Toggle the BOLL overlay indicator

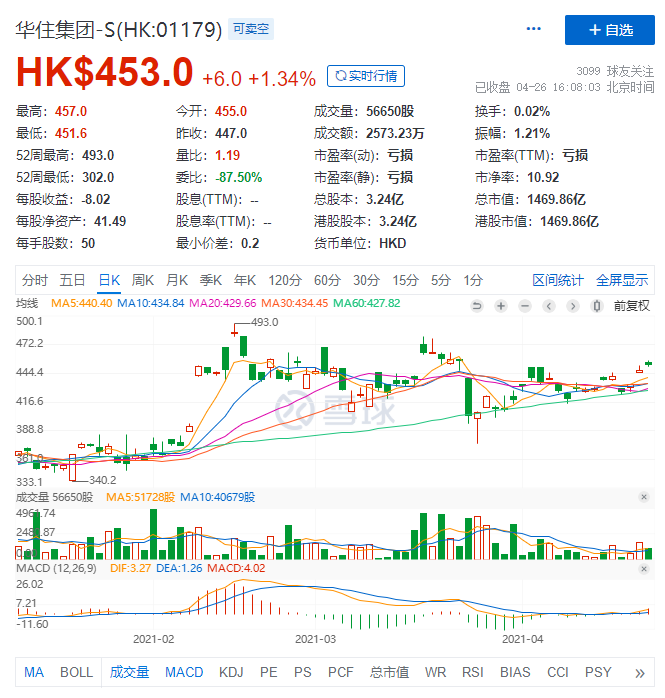point(77,672)
